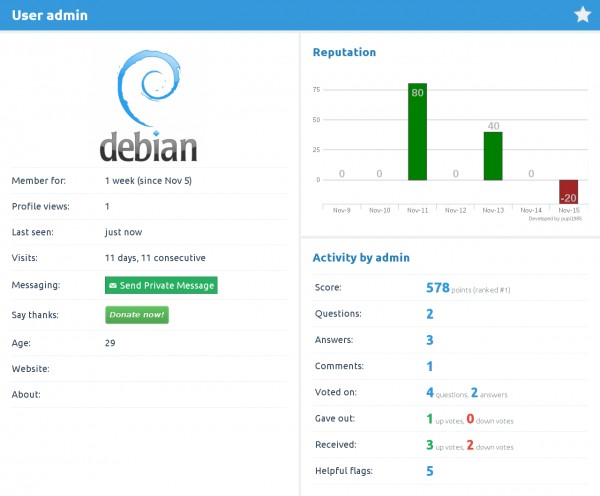Click the Debian avatar image
This screenshot has width=600, height=496.
coord(148,102)
